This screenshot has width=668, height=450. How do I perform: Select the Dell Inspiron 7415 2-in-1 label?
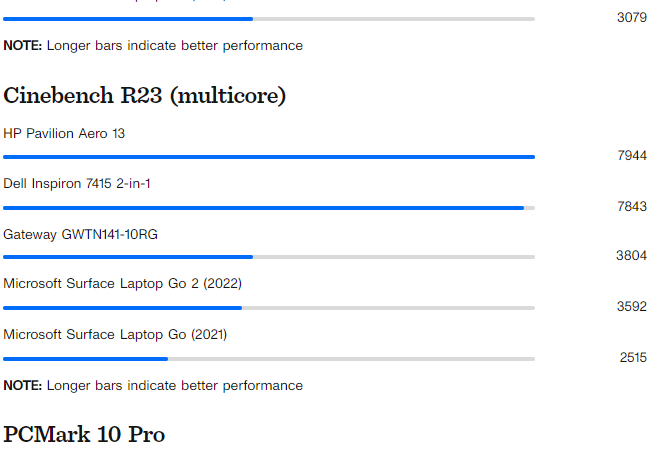[77, 184]
